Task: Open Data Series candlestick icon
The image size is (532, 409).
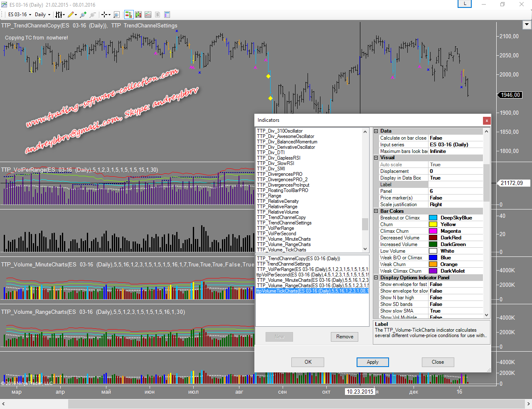Action: (x=138, y=15)
